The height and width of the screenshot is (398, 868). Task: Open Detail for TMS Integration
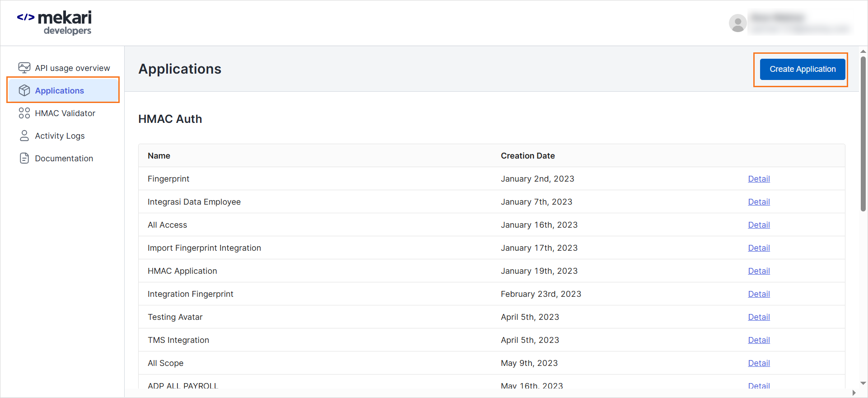[x=759, y=340]
